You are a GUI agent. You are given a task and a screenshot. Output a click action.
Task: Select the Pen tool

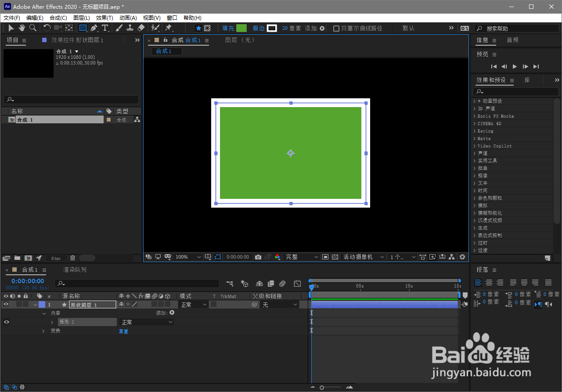(x=94, y=28)
